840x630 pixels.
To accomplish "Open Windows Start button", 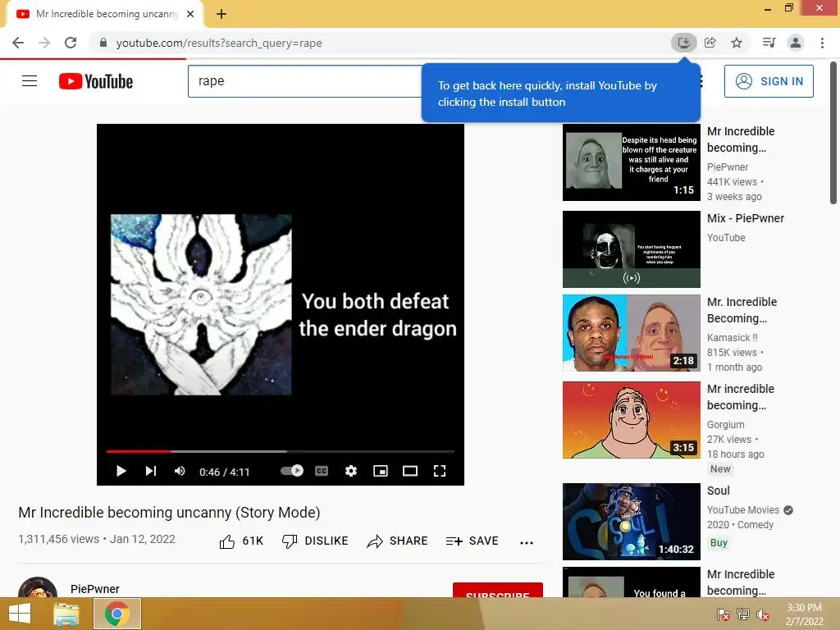I will tap(20, 614).
